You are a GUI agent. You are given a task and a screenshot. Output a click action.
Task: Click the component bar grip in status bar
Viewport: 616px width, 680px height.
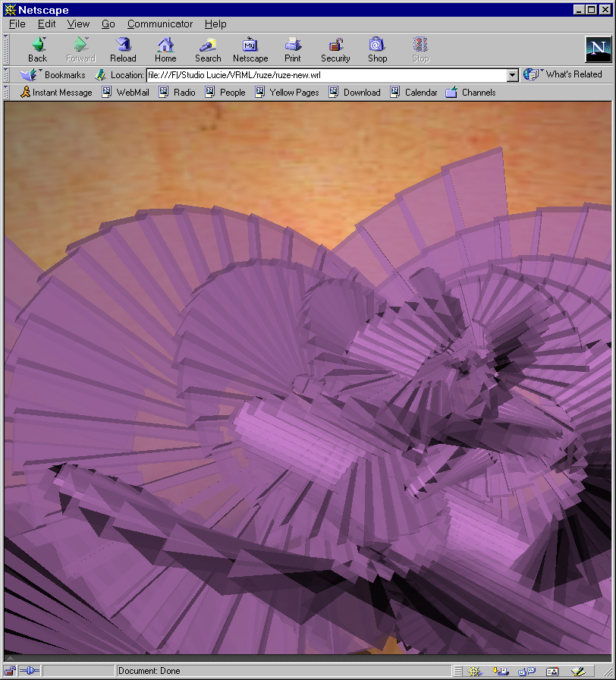point(457,672)
